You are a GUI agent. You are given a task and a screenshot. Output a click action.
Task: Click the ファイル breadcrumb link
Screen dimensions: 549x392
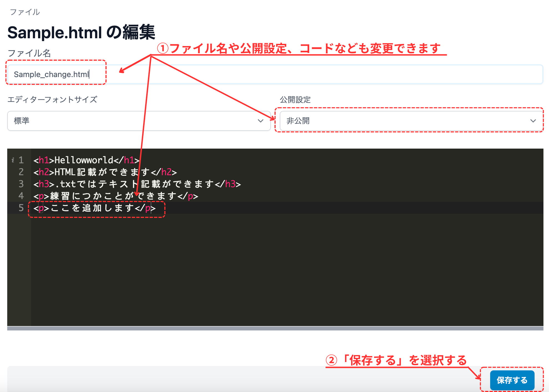click(x=25, y=12)
